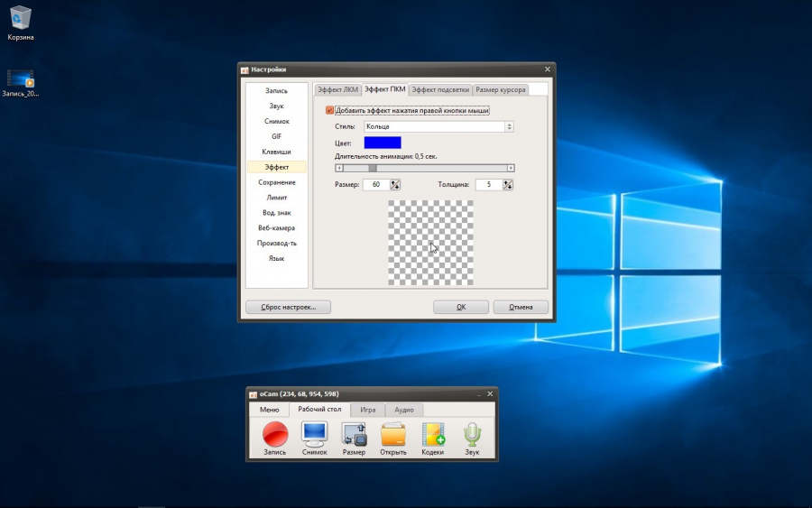This screenshot has width=812, height=508.
Task: Expand the Стиль dropdown set to Кольца
Action: (x=510, y=127)
